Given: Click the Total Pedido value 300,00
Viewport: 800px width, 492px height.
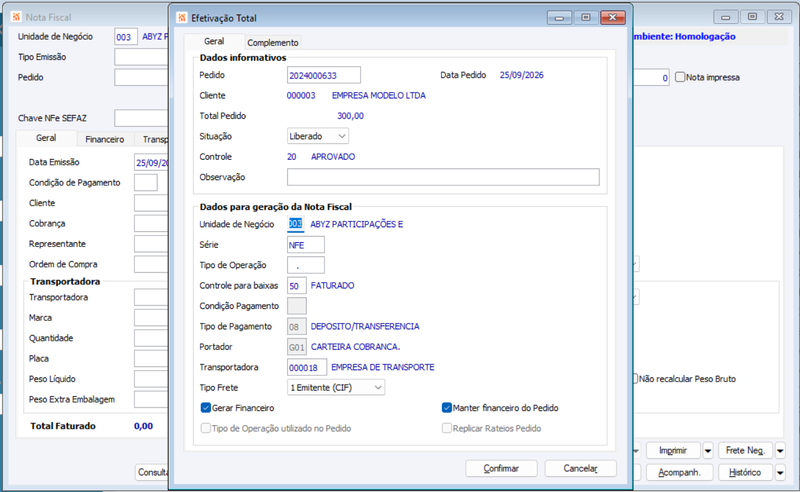Looking at the screenshot, I should click(x=351, y=116).
